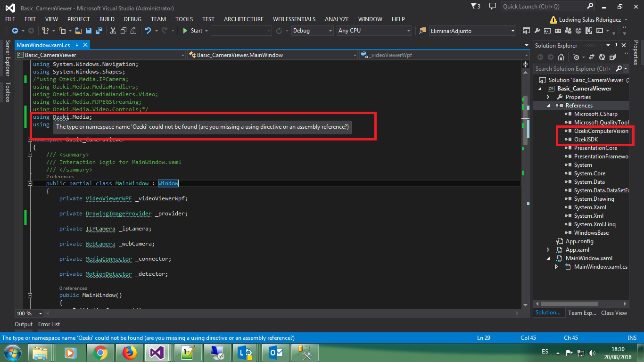This screenshot has height=362, width=644.
Task: Collapse the summary comment outlining block
Action: (30, 155)
